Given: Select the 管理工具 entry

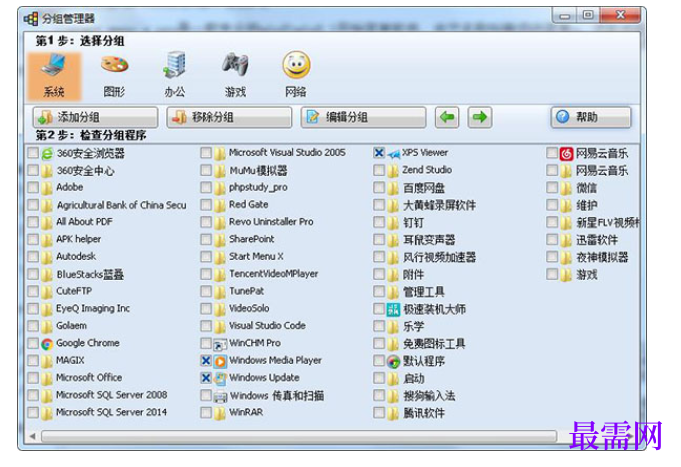Looking at the screenshot, I should [424, 292].
